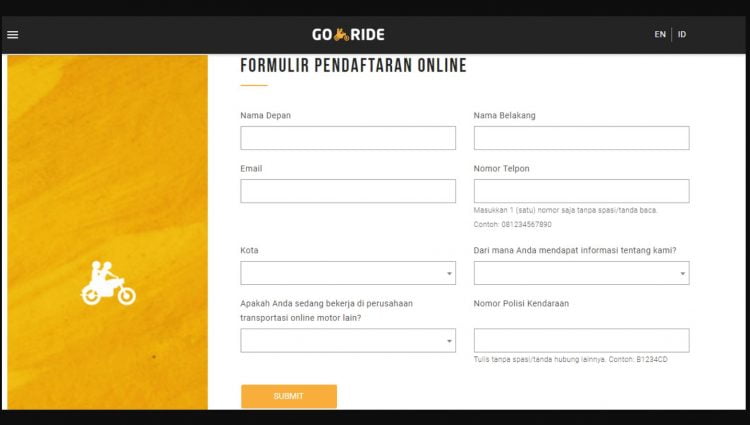
Task: Select the Nomor Polisi Kendaraan field
Action: (582, 340)
